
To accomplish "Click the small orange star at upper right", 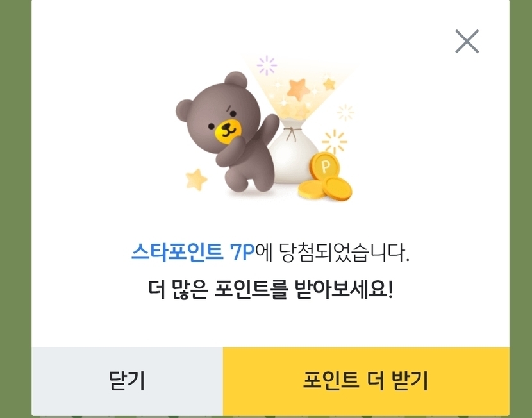I will (x=329, y=84).
